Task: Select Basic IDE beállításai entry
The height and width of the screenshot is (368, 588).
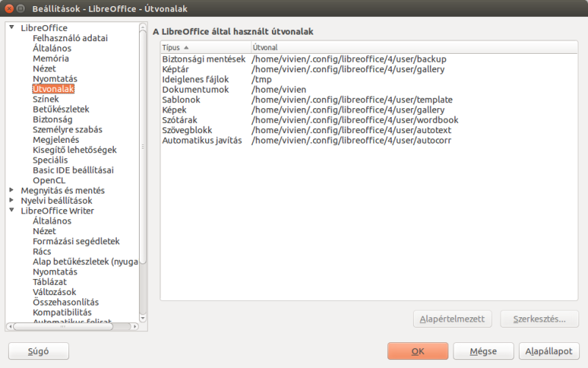Action: (73, 170)
